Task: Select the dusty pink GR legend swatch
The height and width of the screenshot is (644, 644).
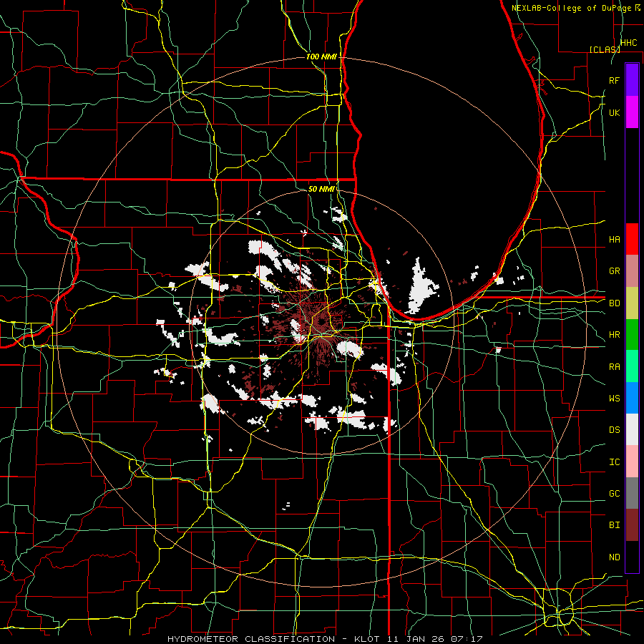Action: [x=632, y=270]
